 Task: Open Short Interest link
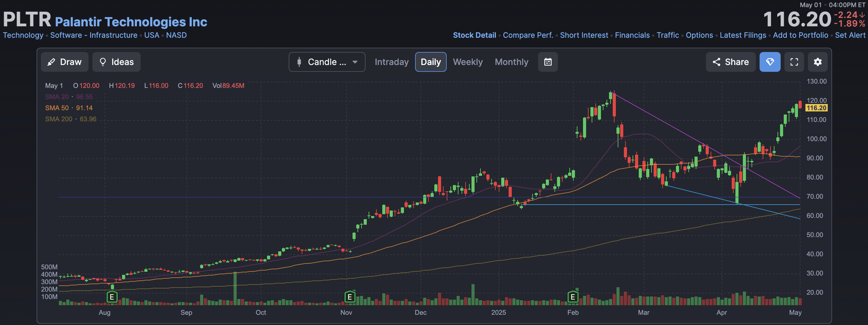click(584, 35)
